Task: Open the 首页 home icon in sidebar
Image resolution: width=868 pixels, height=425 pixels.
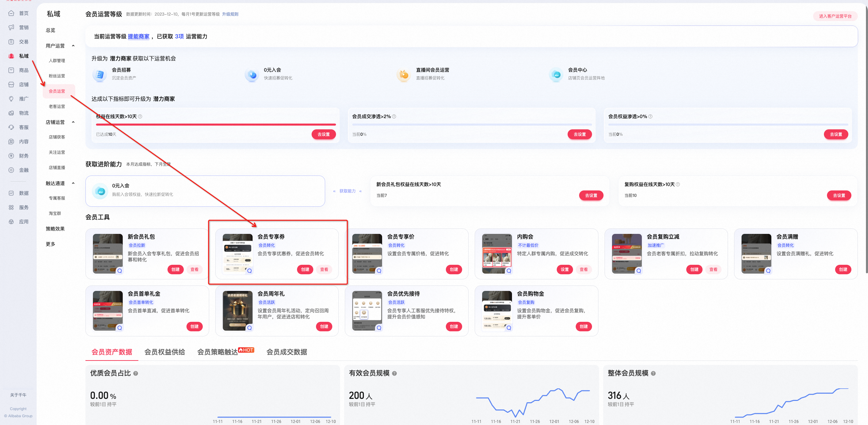Action: [x=11, y=13]
